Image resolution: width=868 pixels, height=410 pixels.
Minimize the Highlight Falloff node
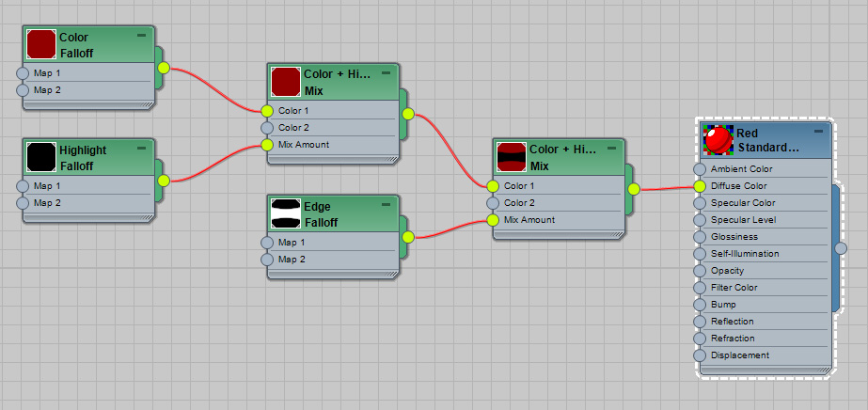tap(141, 148)
